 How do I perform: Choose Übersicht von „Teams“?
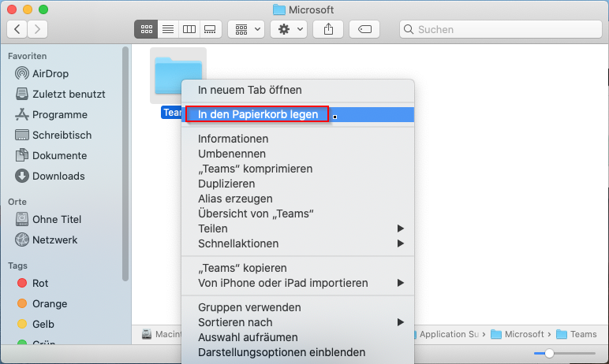(x=297, y=214)
